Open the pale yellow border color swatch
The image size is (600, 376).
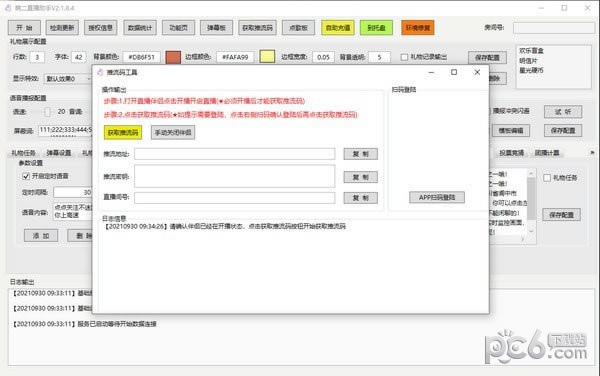click(x=267, y=57)
